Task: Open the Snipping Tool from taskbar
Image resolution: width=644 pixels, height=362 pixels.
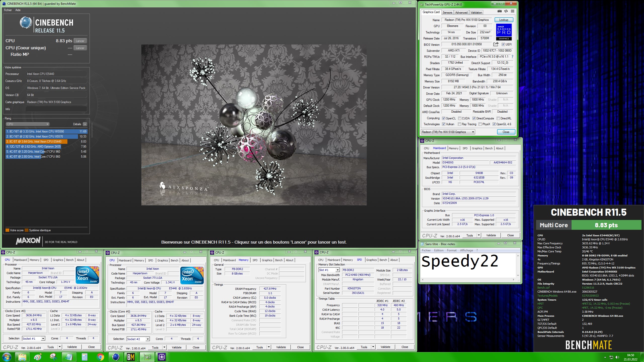Action: [x=53, y=357]
